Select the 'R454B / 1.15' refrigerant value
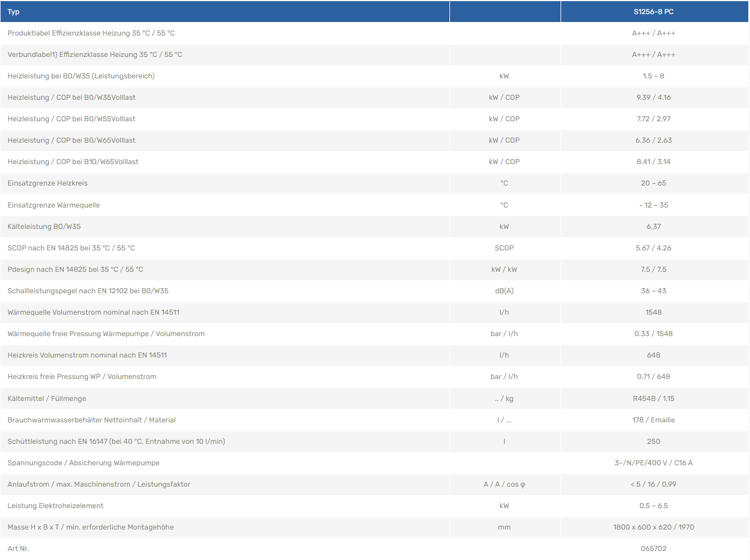This screenshot has width=750, height=560. [653, 399]
